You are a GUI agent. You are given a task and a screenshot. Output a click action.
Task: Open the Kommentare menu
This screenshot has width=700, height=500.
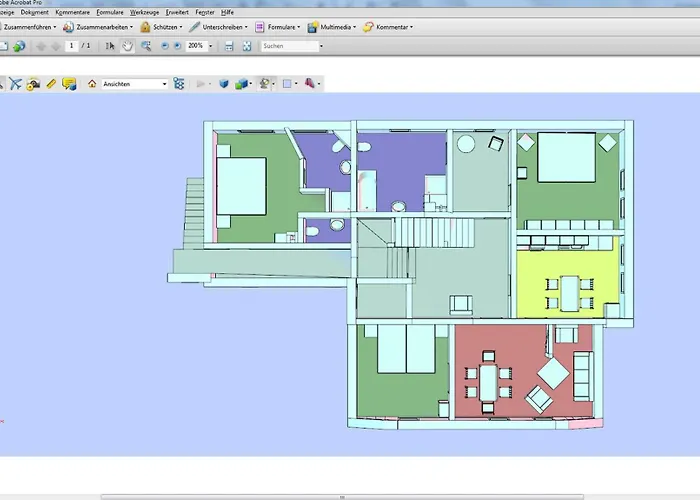click(x=72, y=11)
